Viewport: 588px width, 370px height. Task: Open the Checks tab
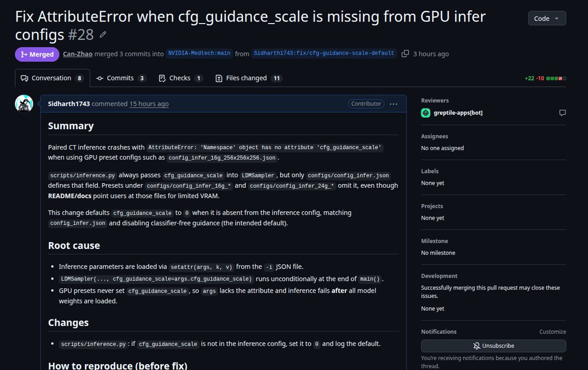pyautogui.click(x=181, y=78)
